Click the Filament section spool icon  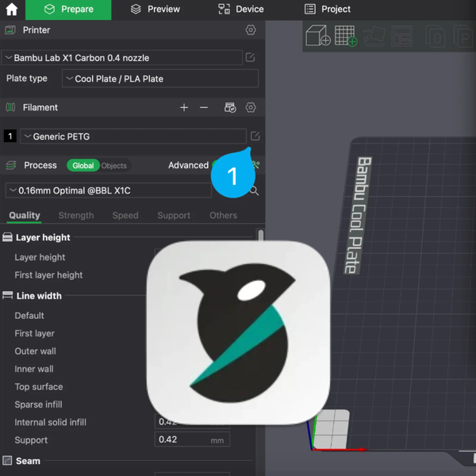click(10, 107)
